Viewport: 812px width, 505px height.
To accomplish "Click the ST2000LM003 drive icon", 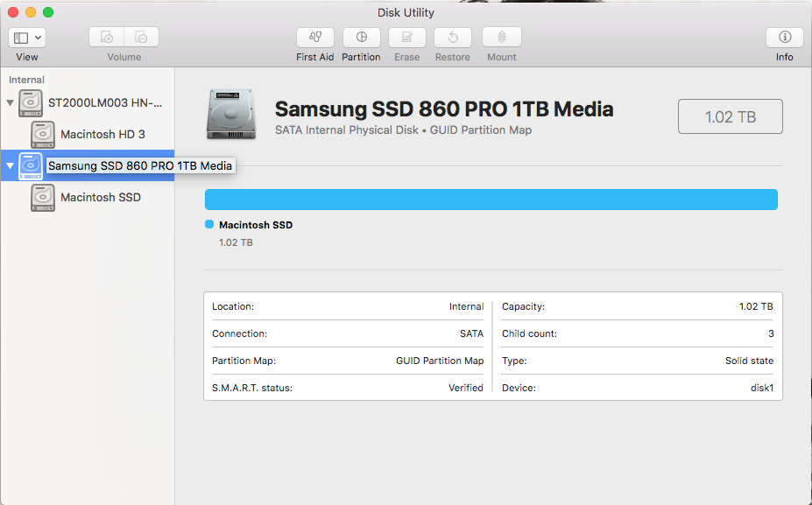I will tap(31, 102).
